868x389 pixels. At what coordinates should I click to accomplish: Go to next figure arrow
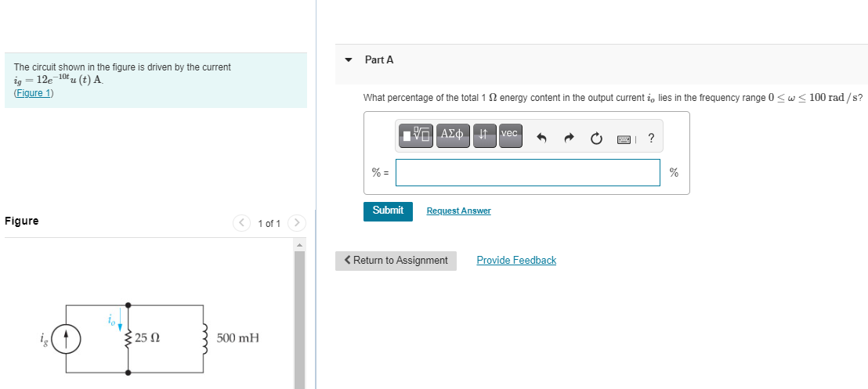[296, 223]
